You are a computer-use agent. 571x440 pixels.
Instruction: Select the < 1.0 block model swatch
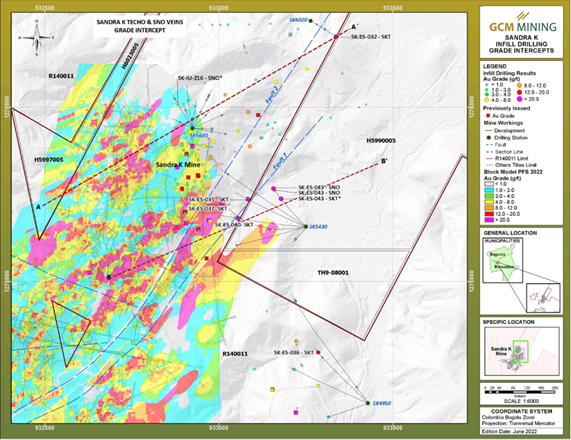[x=489, y=184]
